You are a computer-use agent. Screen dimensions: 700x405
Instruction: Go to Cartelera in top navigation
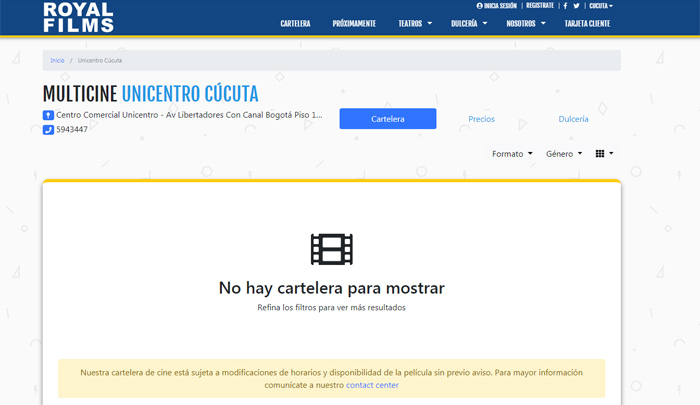pyautogui.click(x=295, y=23)
